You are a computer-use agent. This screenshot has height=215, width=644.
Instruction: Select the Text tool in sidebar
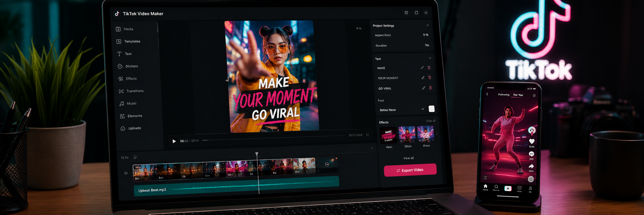coord(124,54)
